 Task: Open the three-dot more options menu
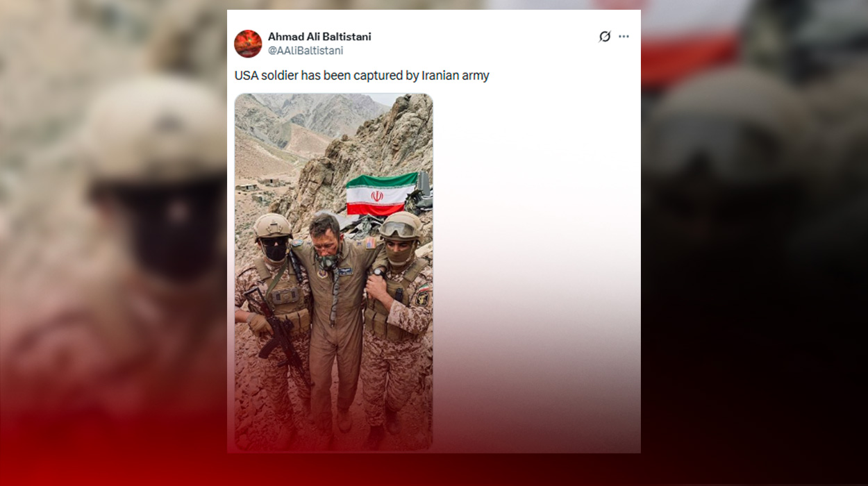(x=624, y=37)
